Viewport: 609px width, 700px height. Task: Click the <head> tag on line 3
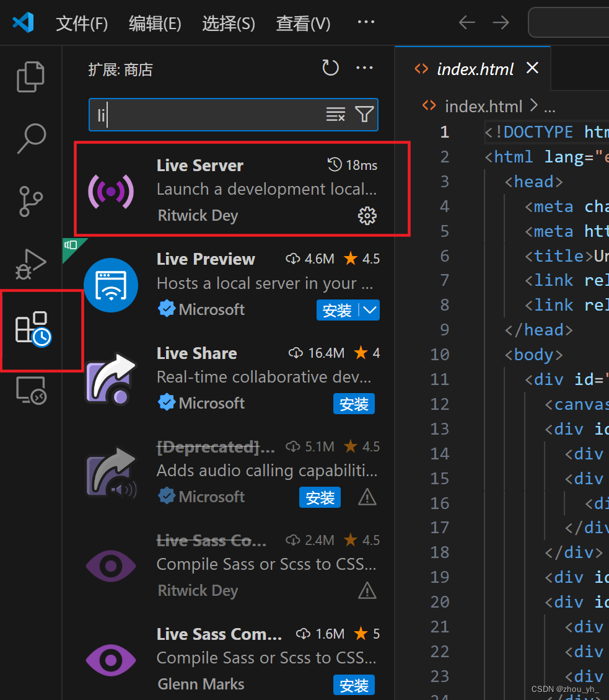(533, 182)
